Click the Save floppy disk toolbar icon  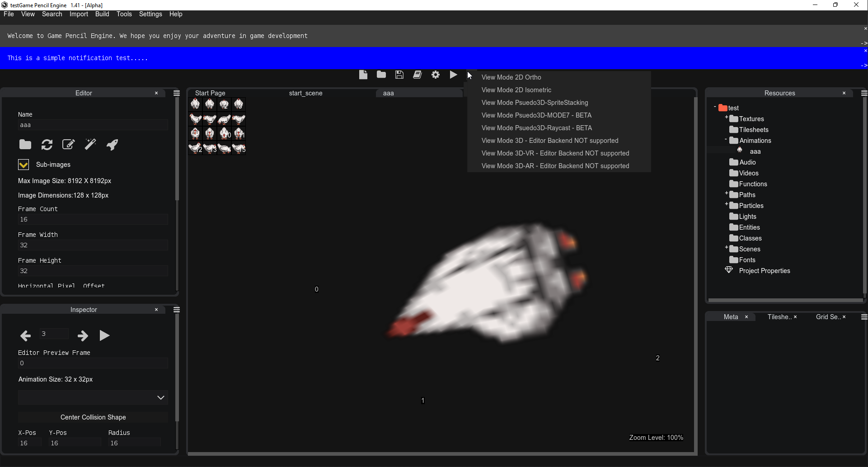(x=399, y=75)
